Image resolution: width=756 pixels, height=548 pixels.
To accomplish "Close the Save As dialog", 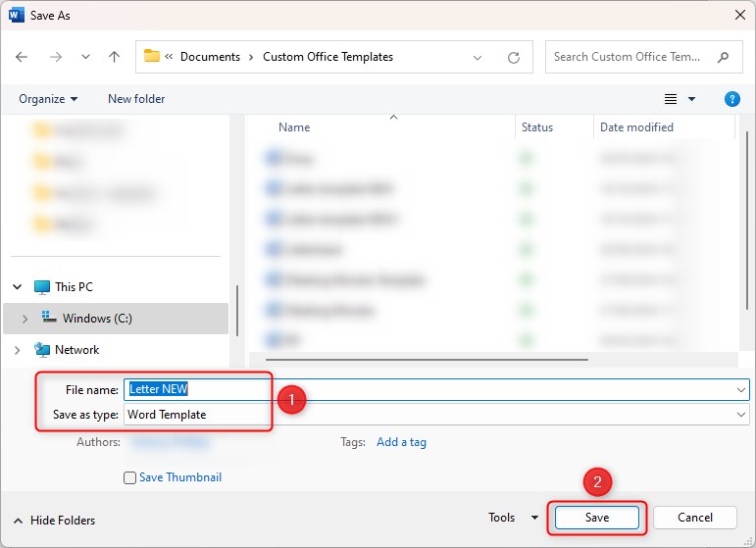I will point(740,15).
